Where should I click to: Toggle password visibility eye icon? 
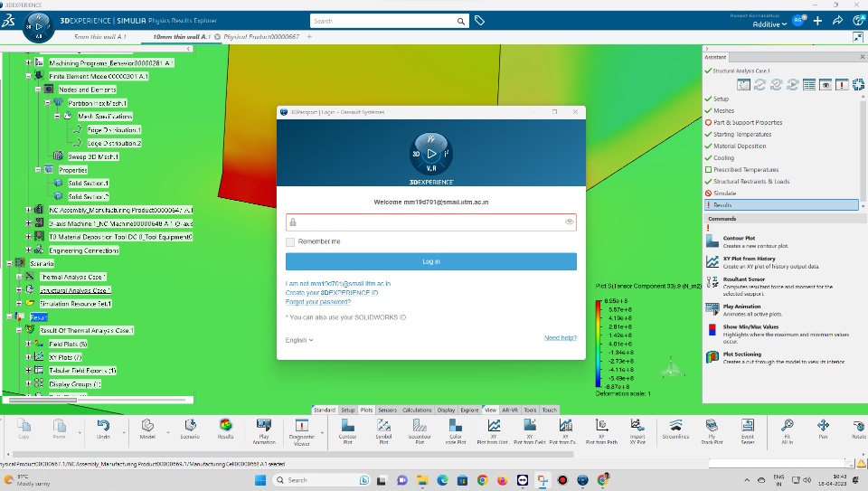(569, 222)
